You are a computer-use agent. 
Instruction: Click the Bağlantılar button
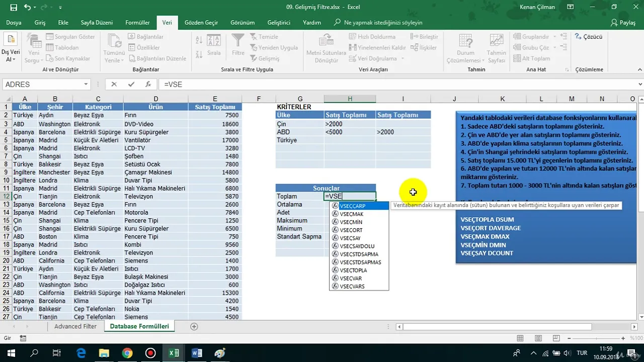tap(146, 37)
